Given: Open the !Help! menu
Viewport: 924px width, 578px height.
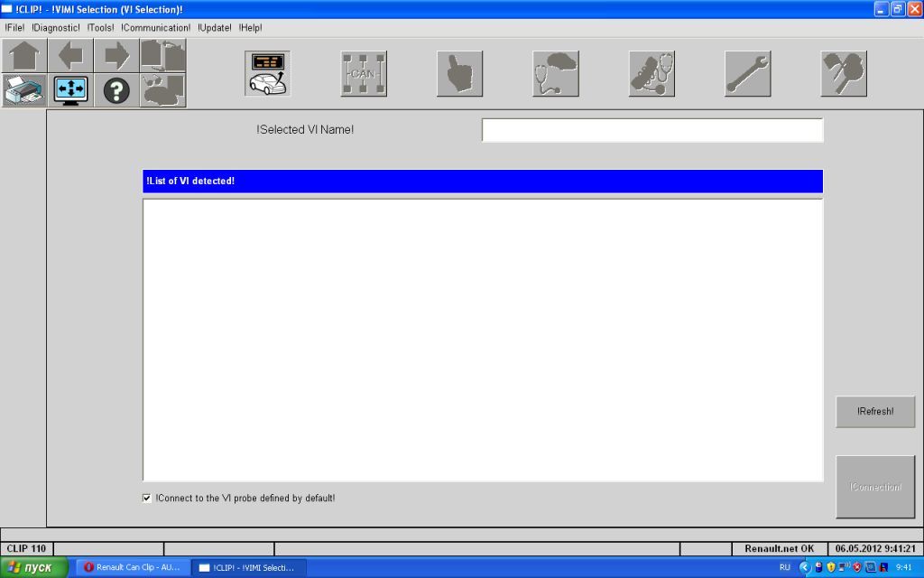Looking at the screenshot, I should coord(251,28).
